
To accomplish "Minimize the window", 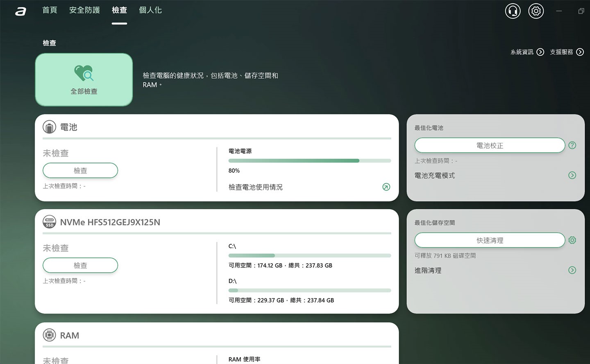I will point(559,11).
